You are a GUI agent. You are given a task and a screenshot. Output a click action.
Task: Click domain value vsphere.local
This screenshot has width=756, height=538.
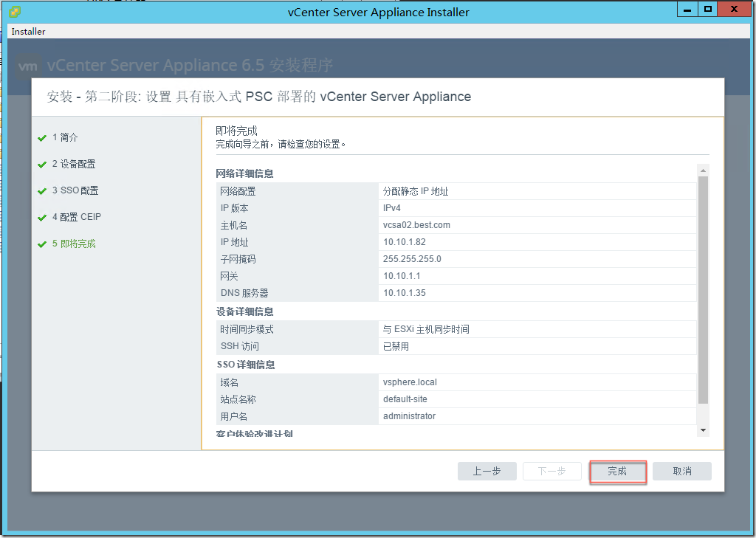point(410,382)
